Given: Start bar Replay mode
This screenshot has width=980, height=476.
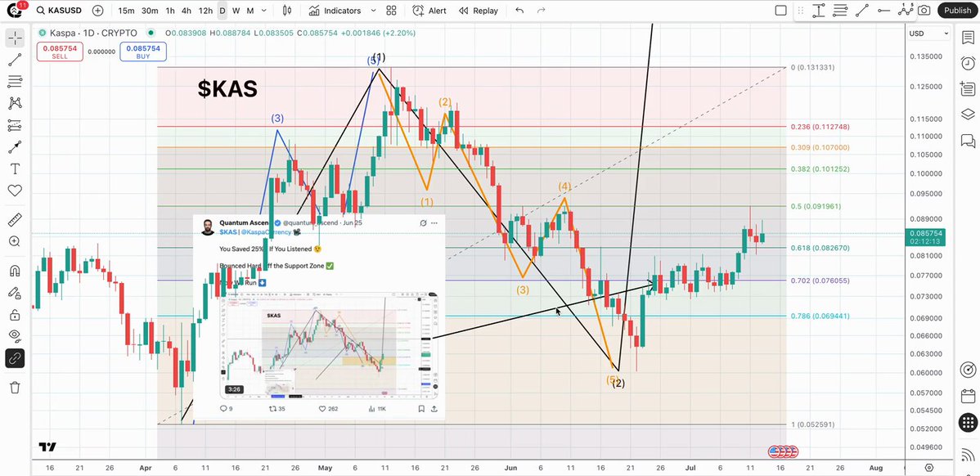Looking at the screenshot, I should 478,11.
